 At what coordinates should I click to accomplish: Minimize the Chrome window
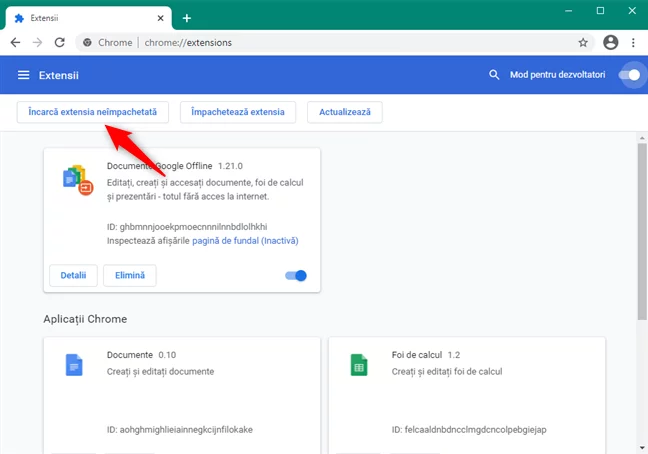(x=569, y=11)
